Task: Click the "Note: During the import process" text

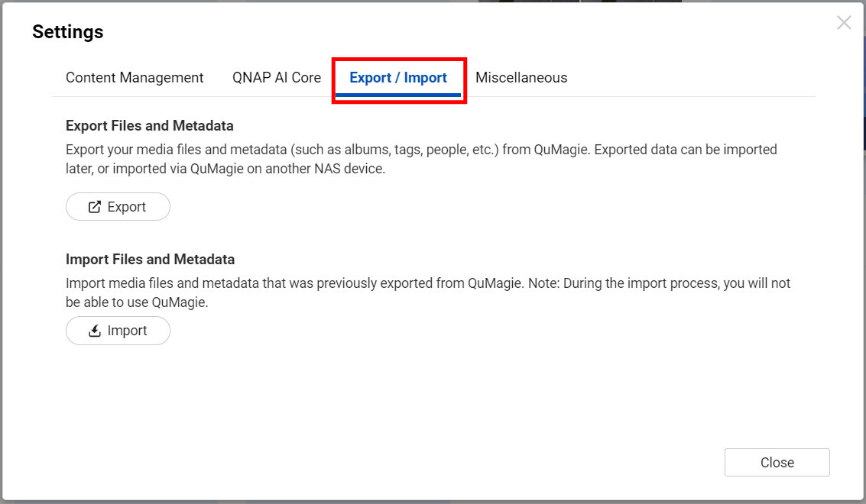Action: 619,283
